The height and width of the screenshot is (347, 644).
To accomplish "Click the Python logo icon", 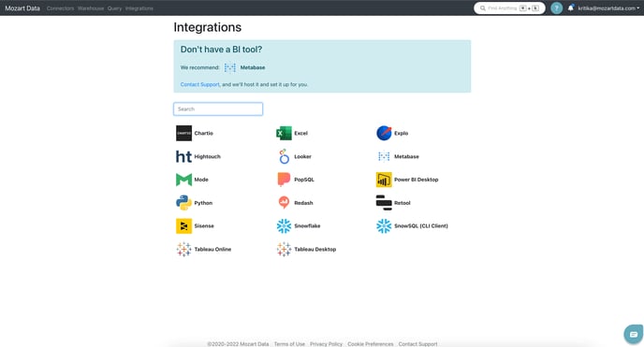I will coord(183,203).
